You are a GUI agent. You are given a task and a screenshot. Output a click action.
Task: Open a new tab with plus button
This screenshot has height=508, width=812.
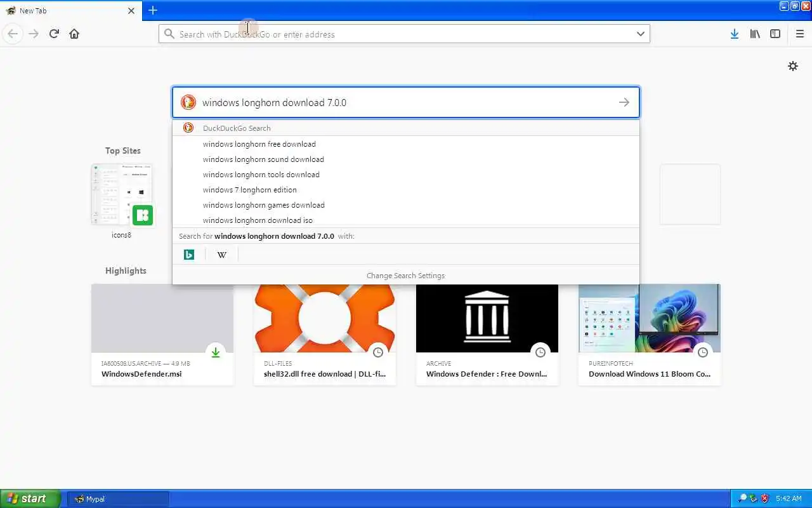(153, 10)
